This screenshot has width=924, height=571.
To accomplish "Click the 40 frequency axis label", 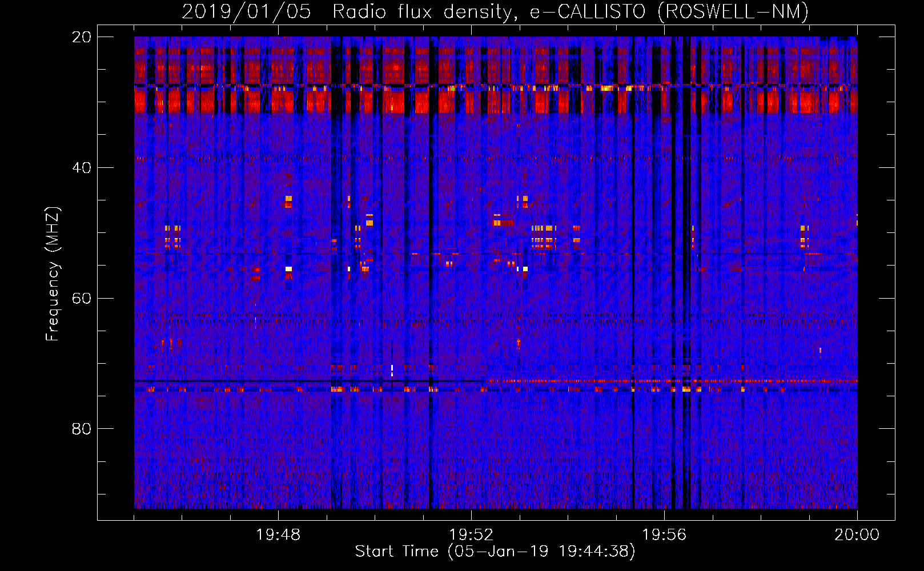I will coord(82,168).
